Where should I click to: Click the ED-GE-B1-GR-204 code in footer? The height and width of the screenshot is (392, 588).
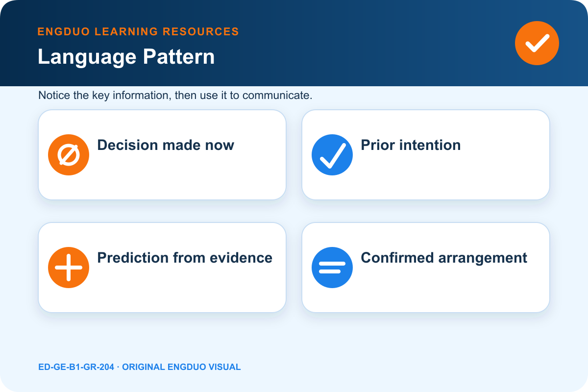coord(76,367)
